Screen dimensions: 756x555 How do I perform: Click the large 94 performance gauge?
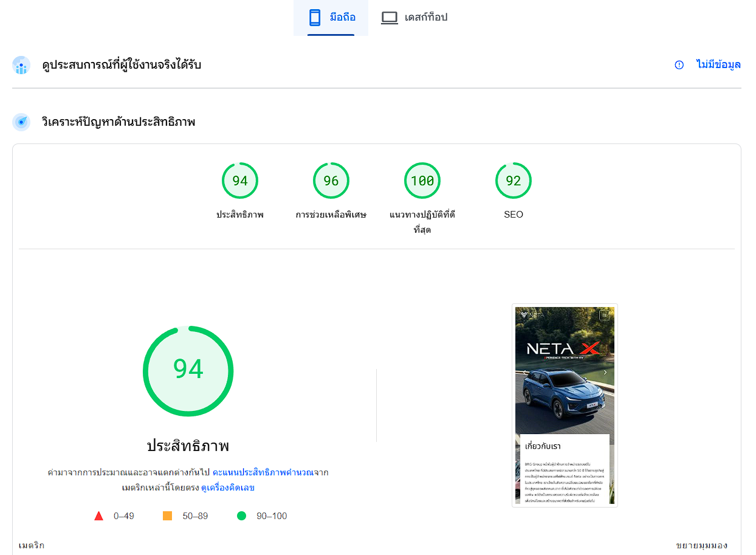point(188,371)
